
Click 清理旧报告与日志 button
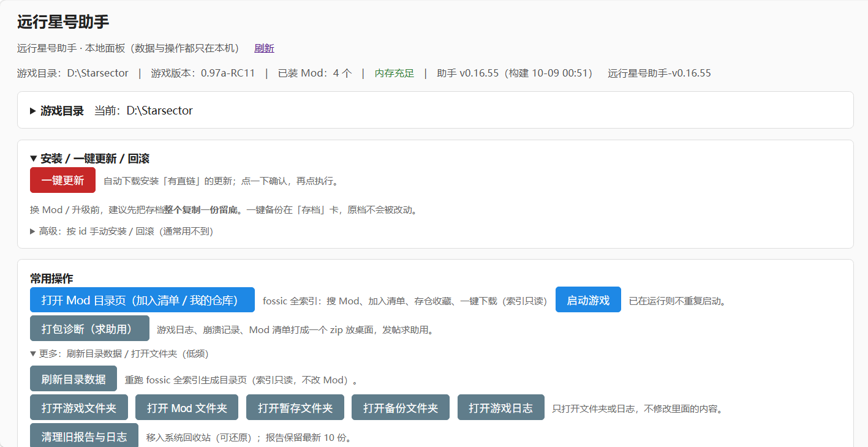tap(84, 436)
